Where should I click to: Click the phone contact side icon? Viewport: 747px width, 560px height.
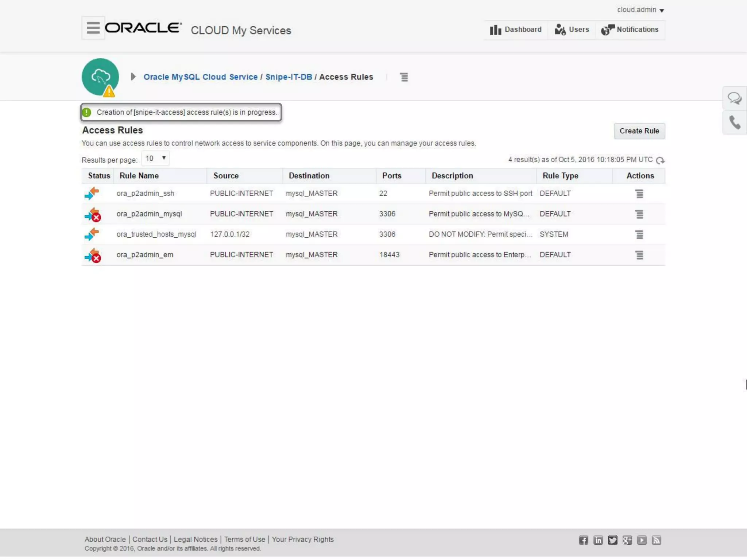735,122
